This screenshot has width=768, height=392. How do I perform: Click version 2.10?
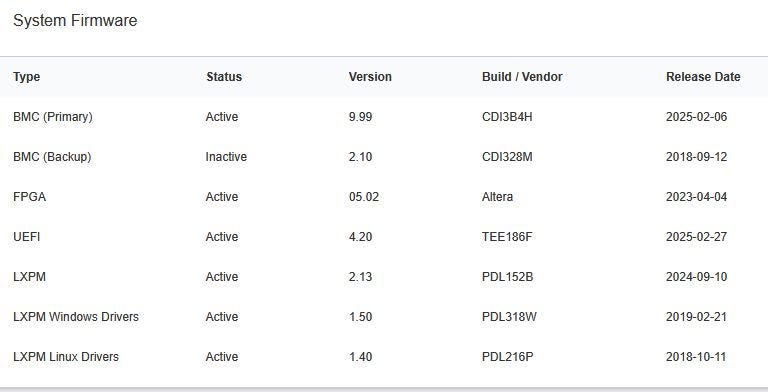(360, 157)
